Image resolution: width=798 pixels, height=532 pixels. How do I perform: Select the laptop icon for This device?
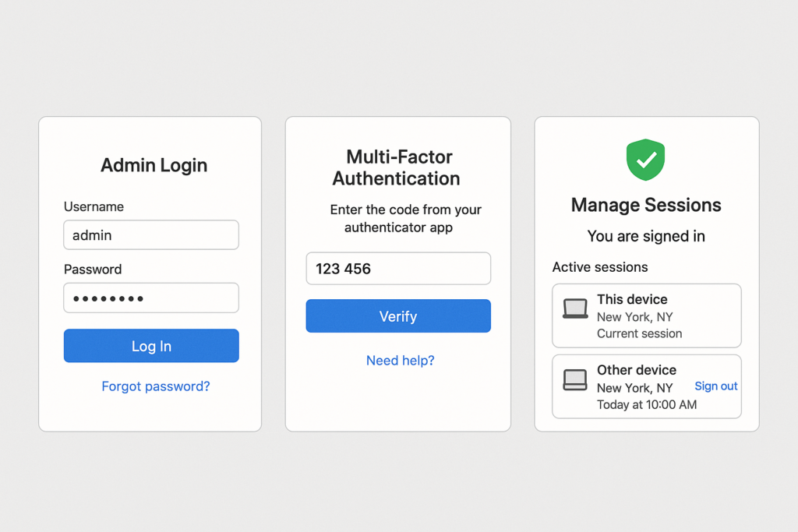click(574, 308)
